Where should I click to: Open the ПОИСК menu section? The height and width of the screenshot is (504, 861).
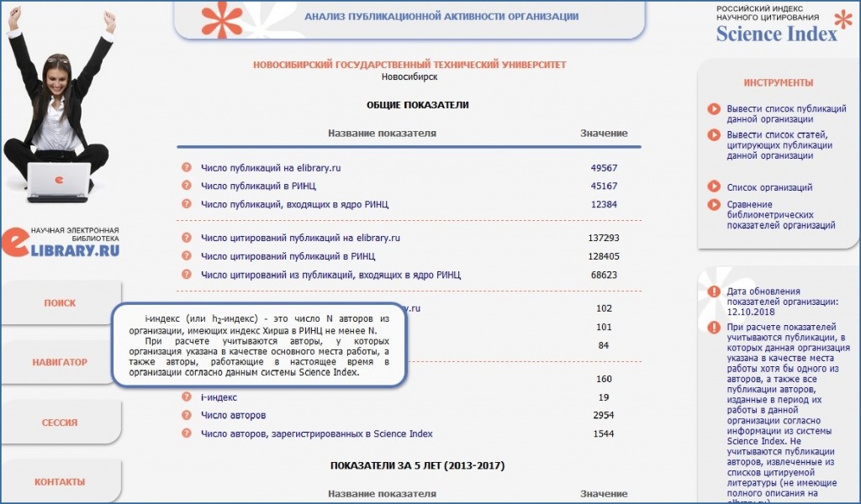tap(61, 302)
